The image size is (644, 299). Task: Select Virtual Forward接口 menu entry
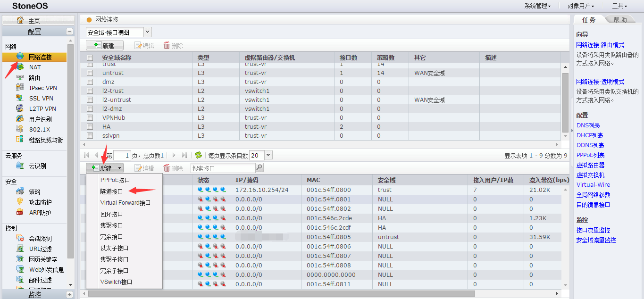click(125, 203)
